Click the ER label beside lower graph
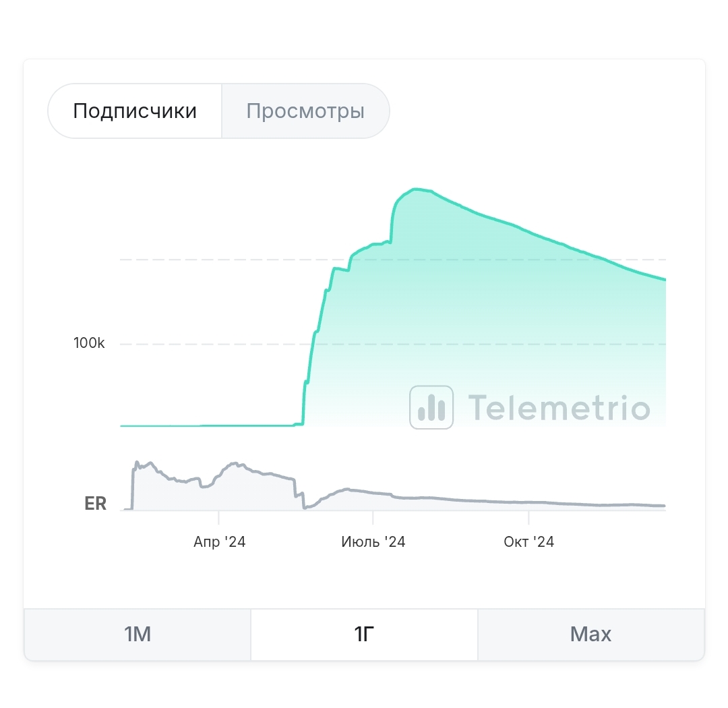 click(x=95, y=504)
